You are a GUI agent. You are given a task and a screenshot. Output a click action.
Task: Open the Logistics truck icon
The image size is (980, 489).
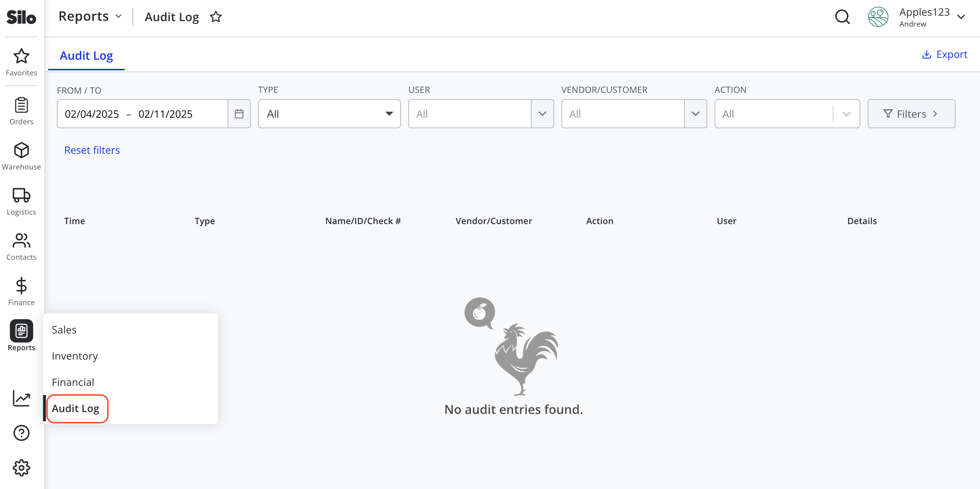(x=21, y=195)
